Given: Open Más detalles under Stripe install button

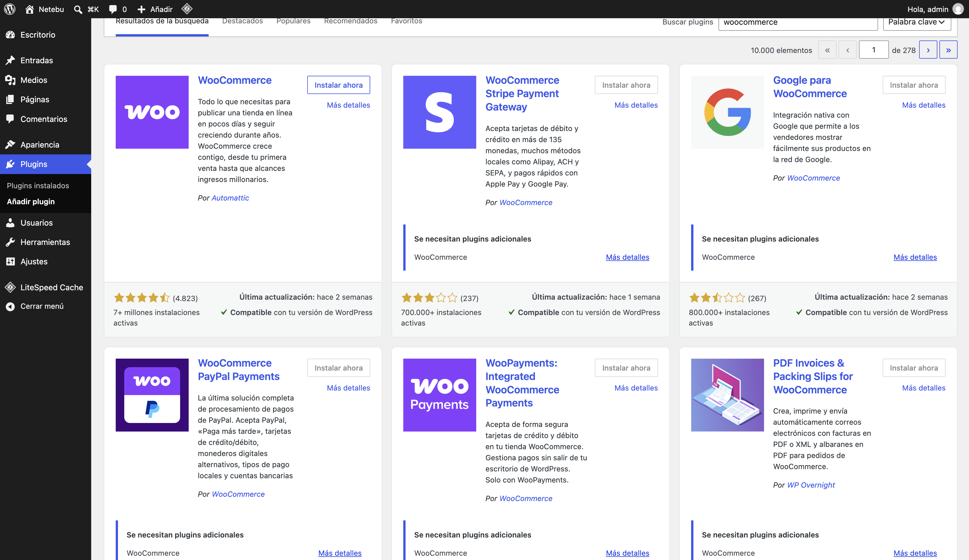Looking at the screenshot, I should coord(636,105).
